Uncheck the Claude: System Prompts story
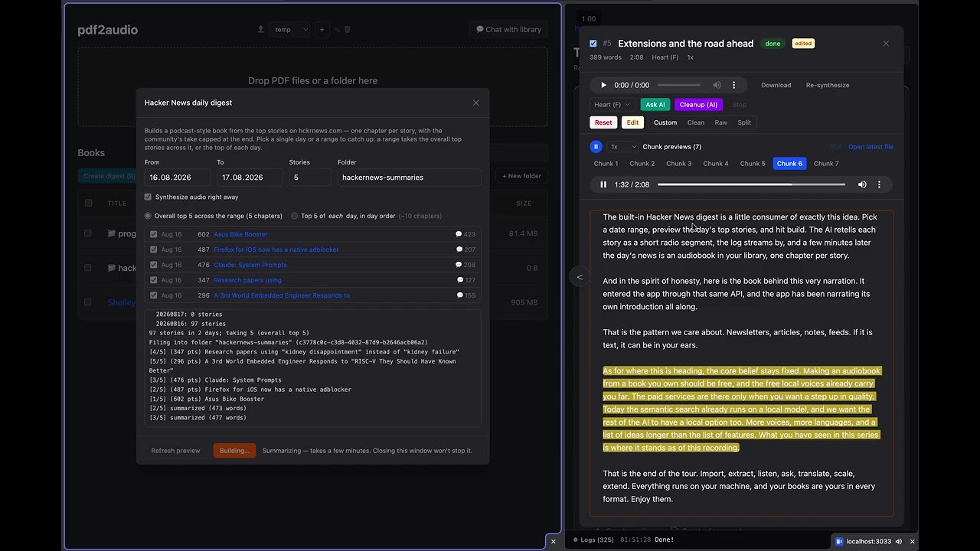 click(x=154, y=265)
